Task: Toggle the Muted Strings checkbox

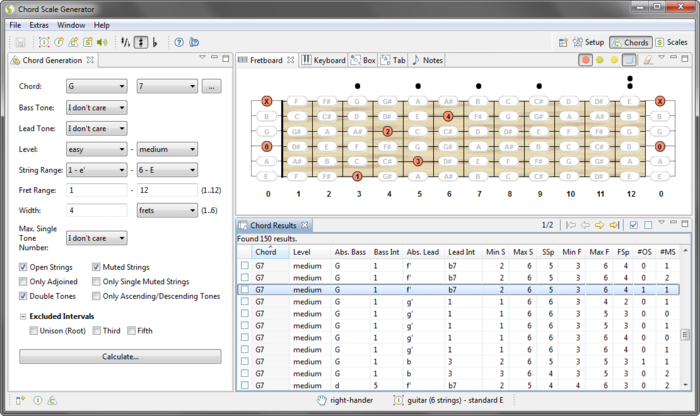Action: (96, 267)
